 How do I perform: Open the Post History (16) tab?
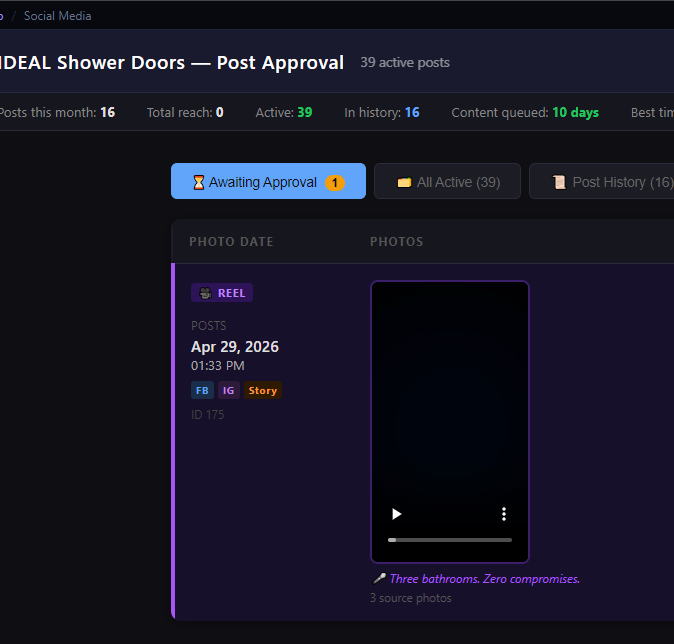tap(602, 181)
